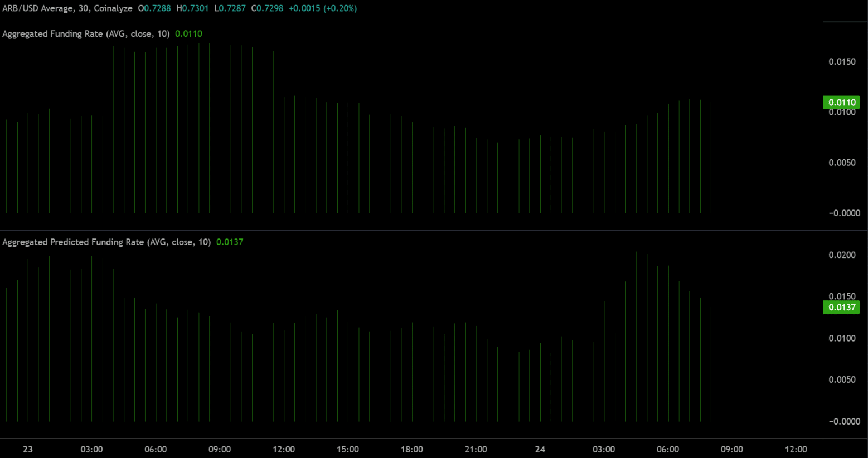Select the Aggregated Predicted Funding Rate legend
This screenshot has height=458, width=868.
click(x=106, y=242)
